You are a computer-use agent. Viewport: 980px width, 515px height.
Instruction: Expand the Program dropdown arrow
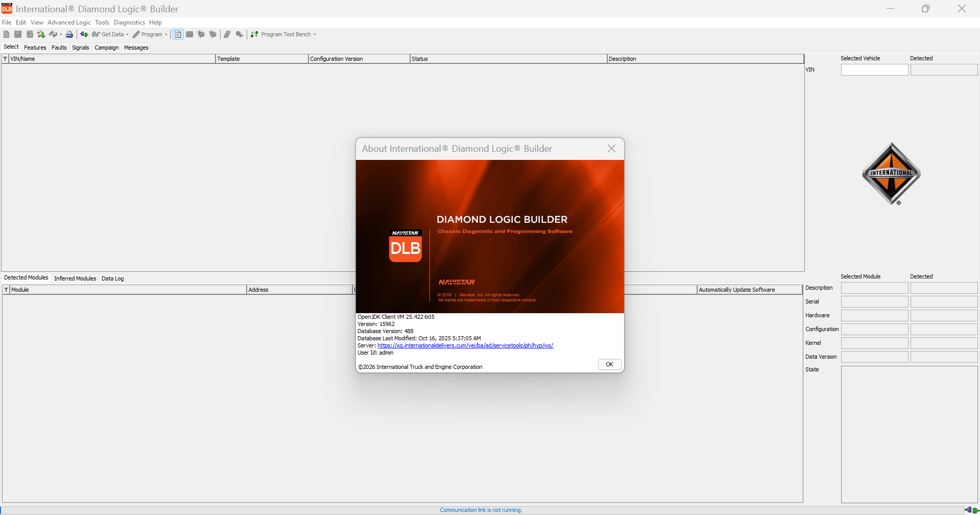point(166,34)
